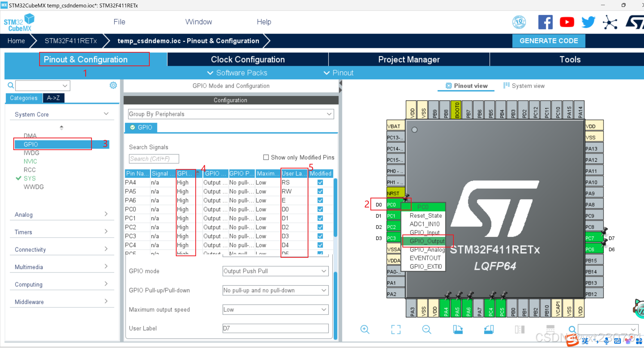644x348 pixels.
Task: Open the Facebook link icon
Action: pyautogui.click(x=545, y=22)
